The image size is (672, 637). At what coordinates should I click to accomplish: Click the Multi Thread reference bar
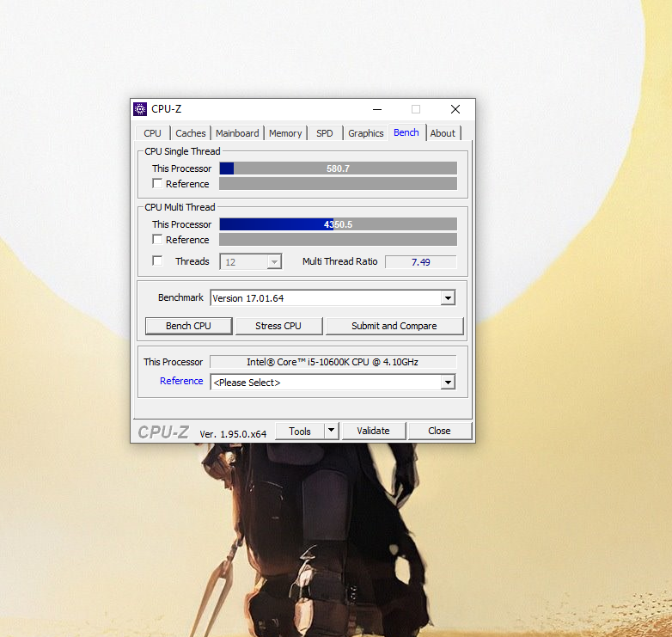point(338,239)
